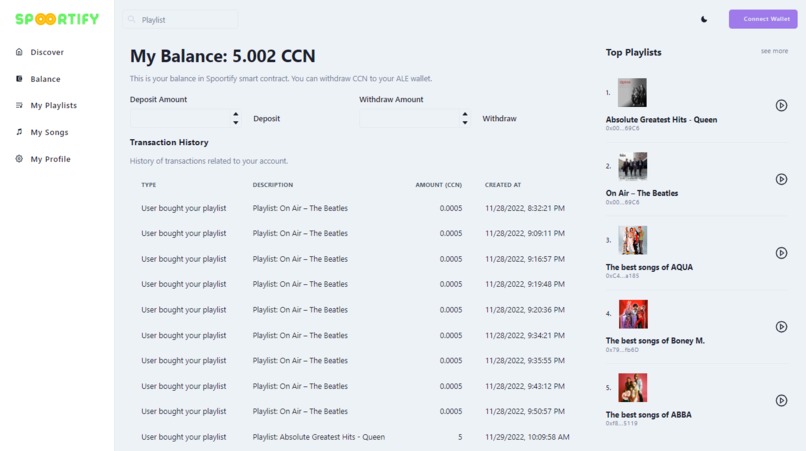The height and width of the screenshot is (451, 806).
Task: Increase Withdraw Amount with up arrow
Action: pyautogui.click(x=465, y=114)
